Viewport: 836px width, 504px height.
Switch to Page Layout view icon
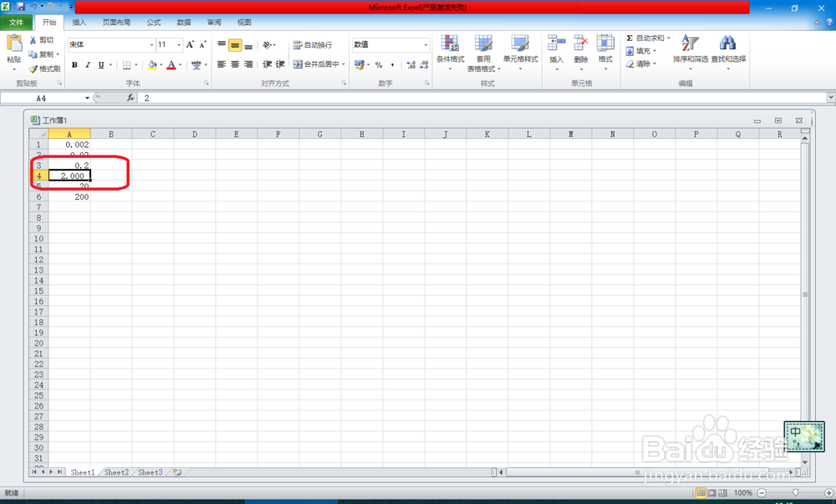point(711,493)
